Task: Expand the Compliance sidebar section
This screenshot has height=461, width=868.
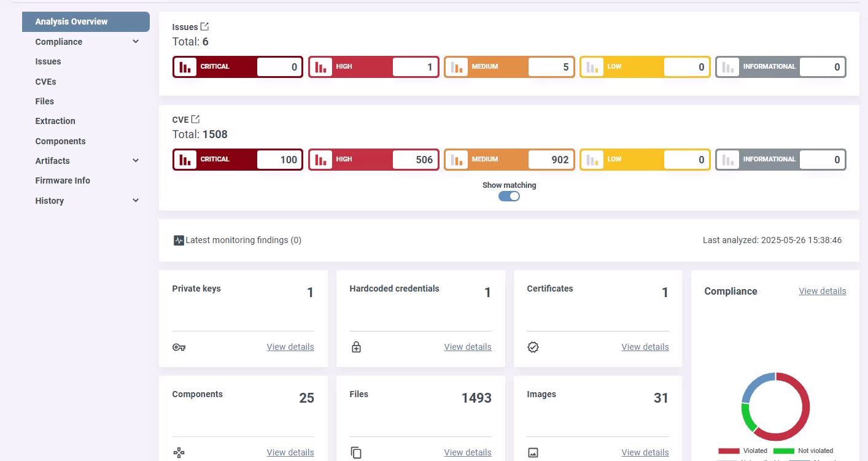Action: click(136, 42)
